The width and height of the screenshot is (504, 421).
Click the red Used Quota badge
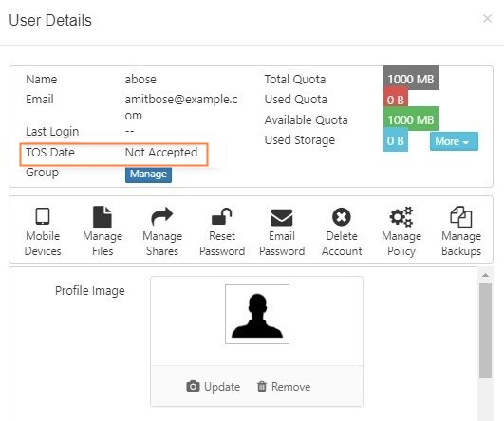pyautogui.click(x=396, y=100)
